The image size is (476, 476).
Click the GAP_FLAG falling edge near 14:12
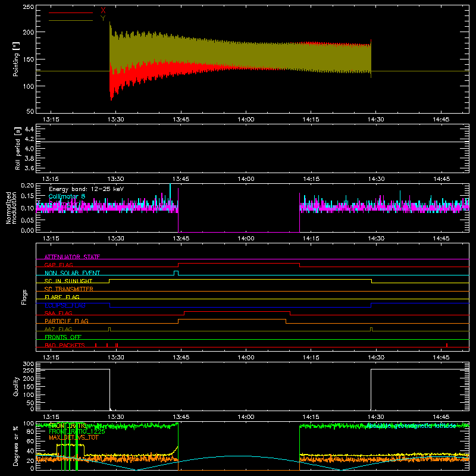coord(300,265)
